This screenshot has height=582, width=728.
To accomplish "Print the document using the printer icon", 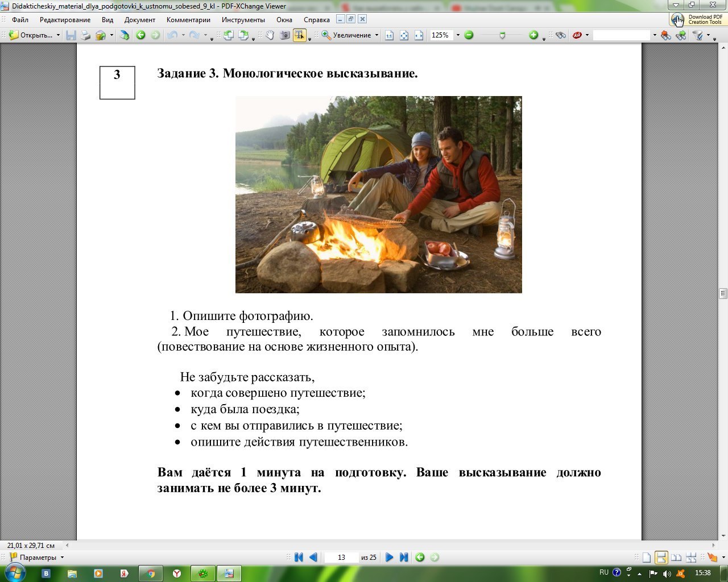I will (x=86, y=35).
